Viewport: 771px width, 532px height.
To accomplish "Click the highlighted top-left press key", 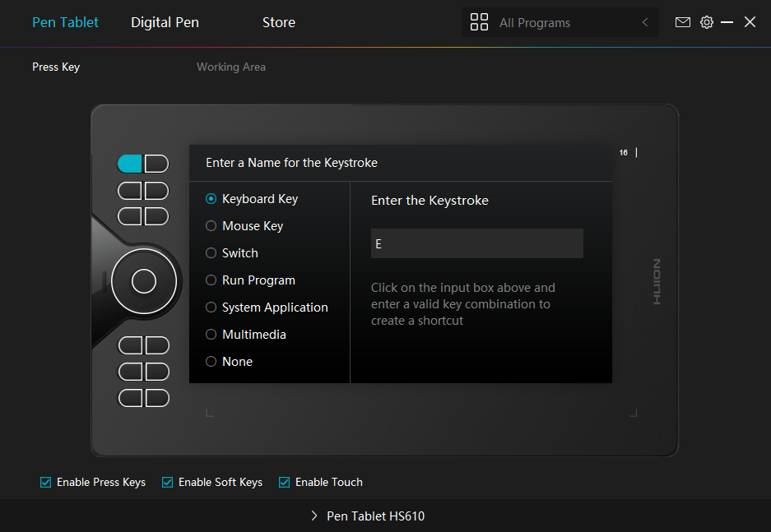I will (130, 164).
